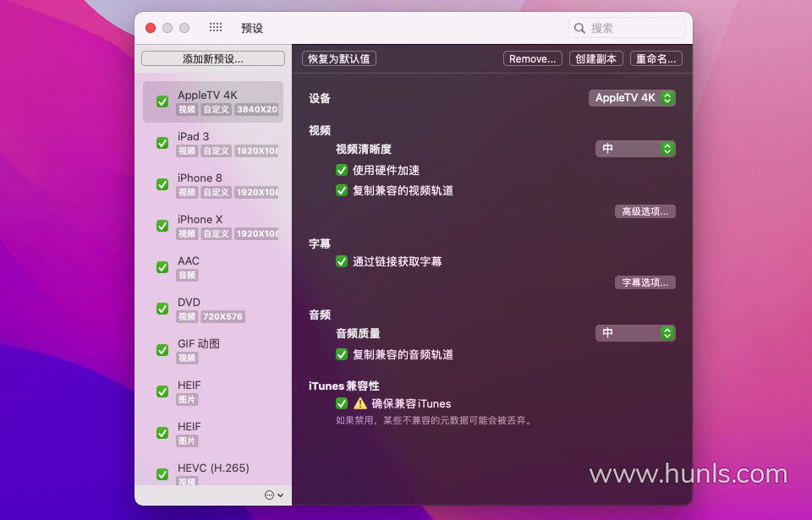Select the AppleTV 4K preset row
Viewport: 812px width, 520px height.
(213, 101)
